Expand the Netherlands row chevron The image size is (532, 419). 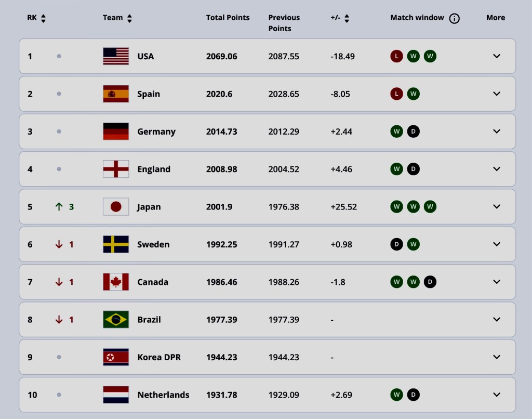click(497, 395)
